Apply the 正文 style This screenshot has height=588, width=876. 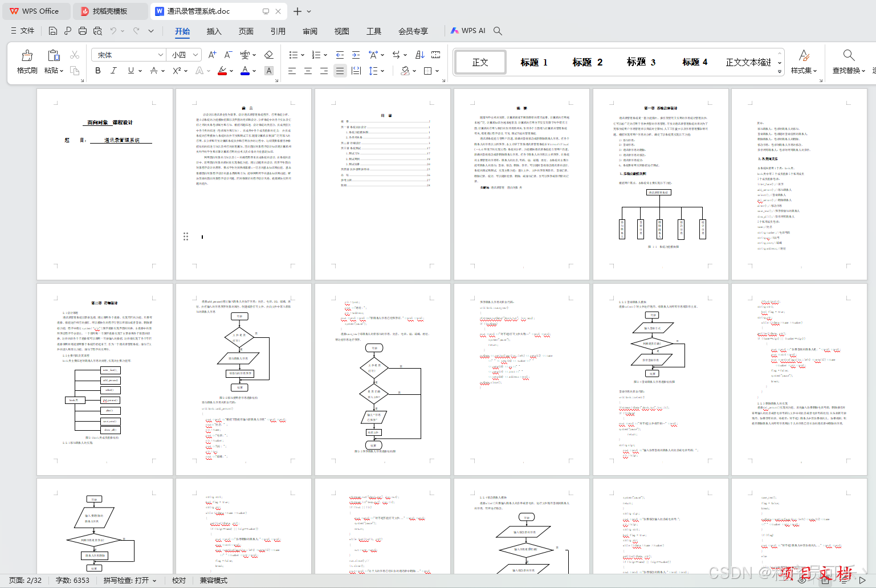click(x=480, y=62)
